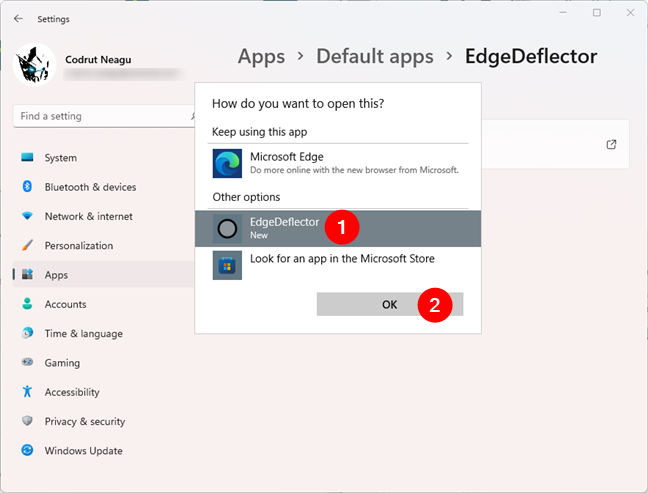Open Privacy & security settings

coord(103,422)
